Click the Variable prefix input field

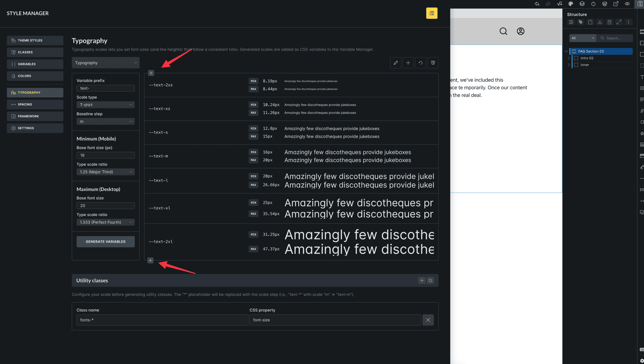click(x=105, y=88)
